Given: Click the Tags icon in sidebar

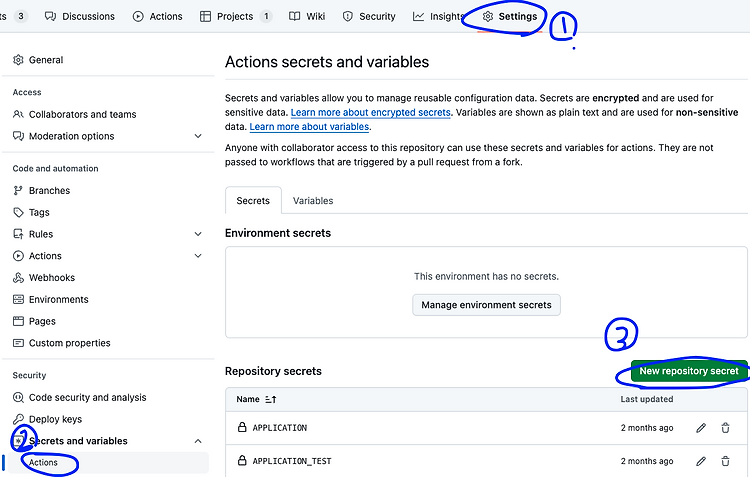Looking at the screenshot, I should [x=18, y=212].
